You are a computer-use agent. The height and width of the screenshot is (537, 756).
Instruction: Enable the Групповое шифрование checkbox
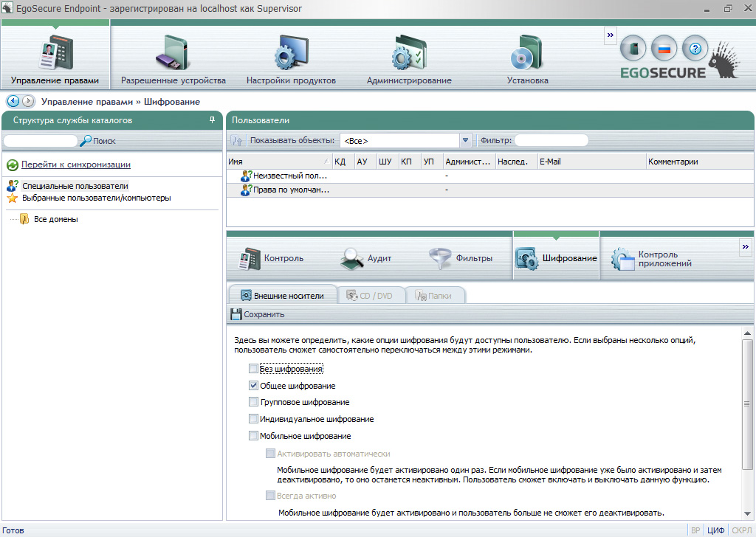tap(254, 402)
